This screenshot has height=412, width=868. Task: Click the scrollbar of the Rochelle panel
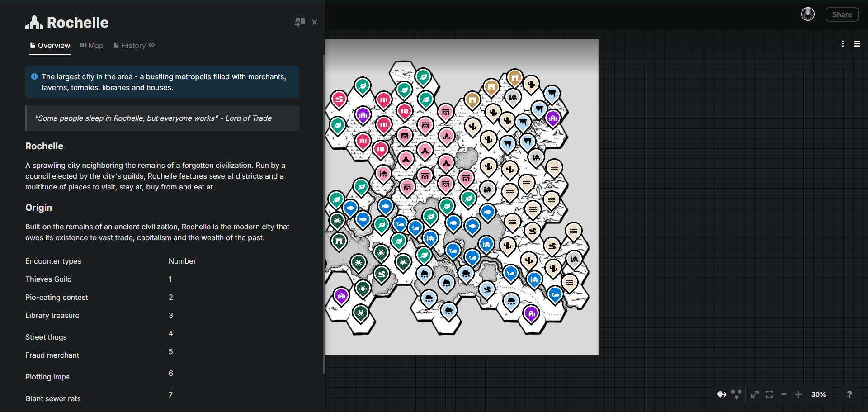324,213
